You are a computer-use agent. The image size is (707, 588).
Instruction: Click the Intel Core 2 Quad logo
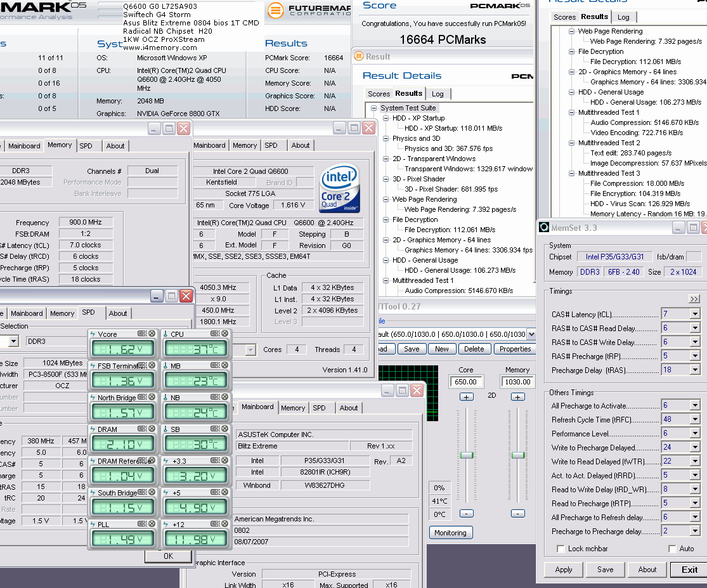[x=339, y=188]
